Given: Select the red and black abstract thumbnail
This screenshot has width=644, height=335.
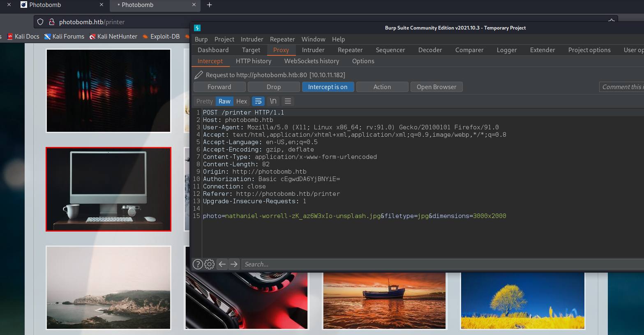Looking at the screenshot, I should [247, 301].
